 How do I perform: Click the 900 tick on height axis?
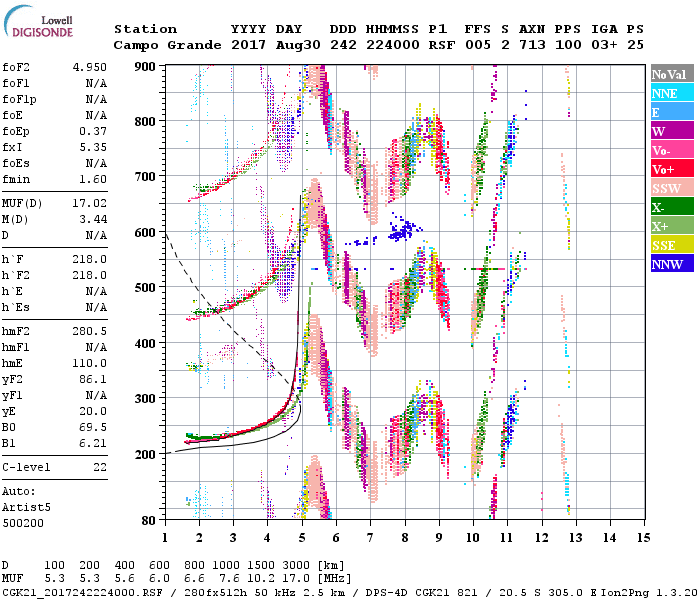point(145,66)
